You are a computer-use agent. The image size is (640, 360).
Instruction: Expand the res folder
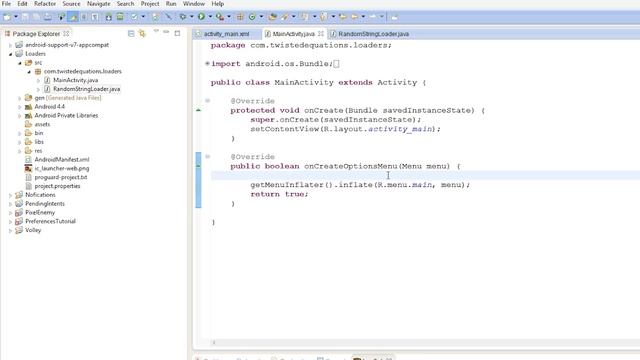click(20, 151)
